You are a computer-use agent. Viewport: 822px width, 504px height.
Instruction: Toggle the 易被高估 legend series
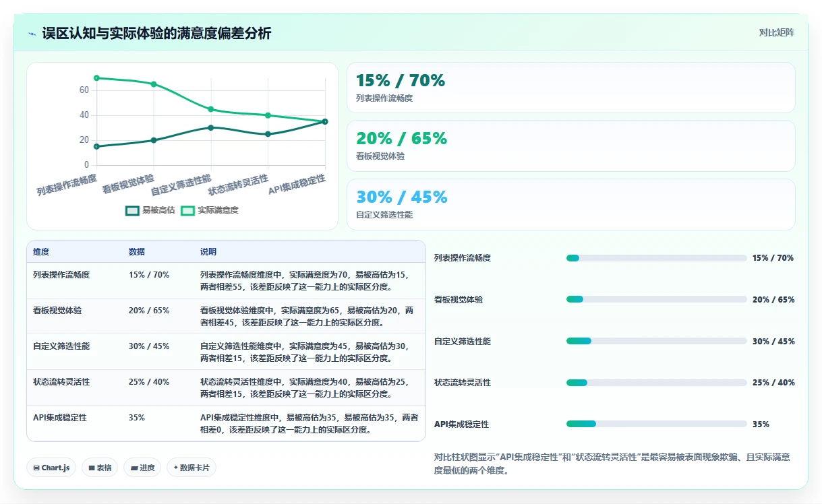pyautogui.click(x=150, y=210)
